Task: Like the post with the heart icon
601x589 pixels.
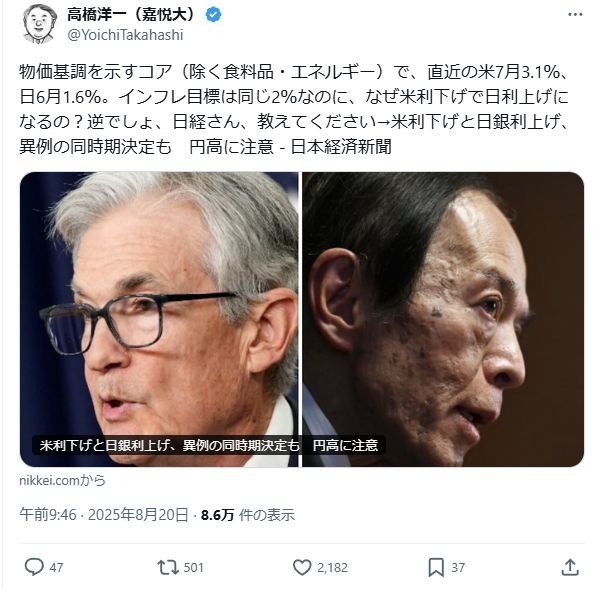Action: (x=302, y=567)
